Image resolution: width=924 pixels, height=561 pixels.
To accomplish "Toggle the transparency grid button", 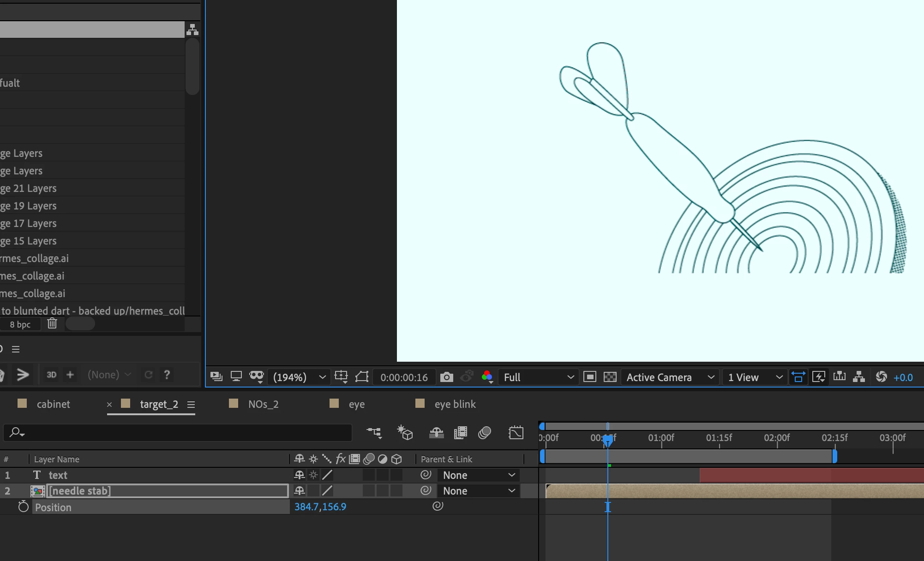I will pos(610,377).
